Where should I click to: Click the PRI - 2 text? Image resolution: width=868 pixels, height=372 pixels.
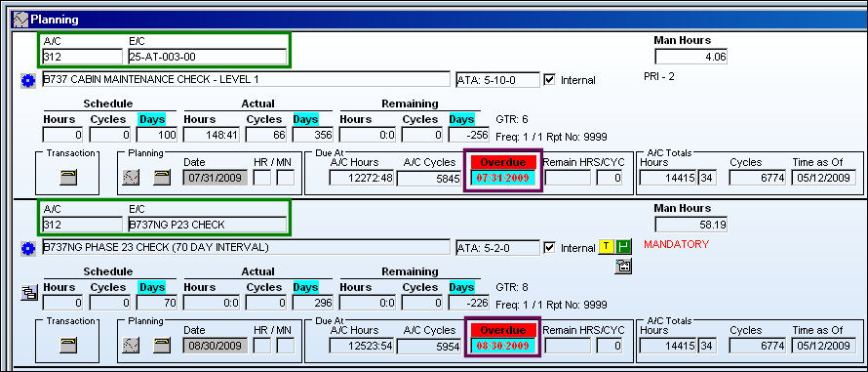coord(658,76)
